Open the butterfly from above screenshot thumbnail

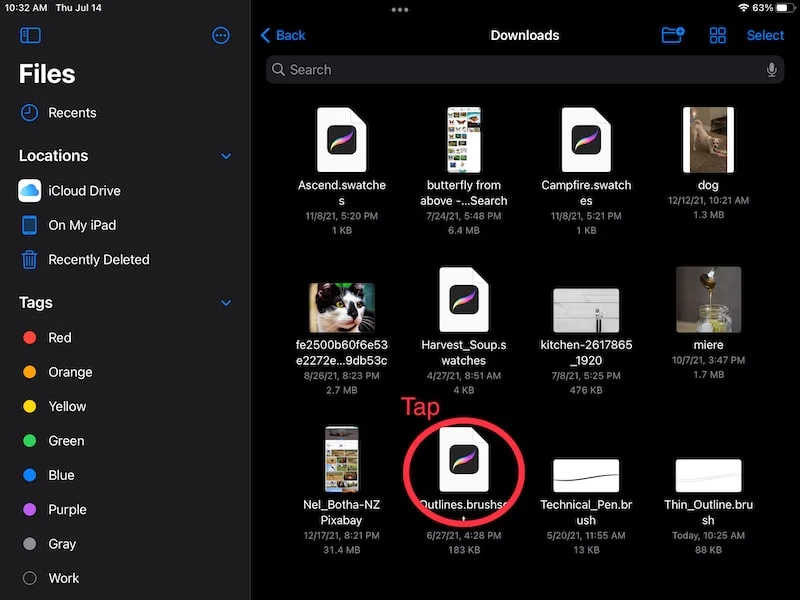[x=463, y=140]
